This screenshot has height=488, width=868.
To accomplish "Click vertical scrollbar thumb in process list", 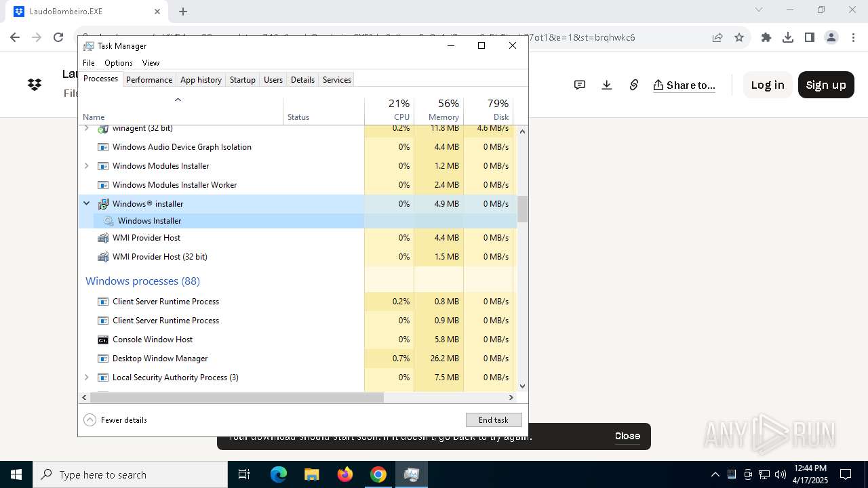I will click(x=522, y=209).
